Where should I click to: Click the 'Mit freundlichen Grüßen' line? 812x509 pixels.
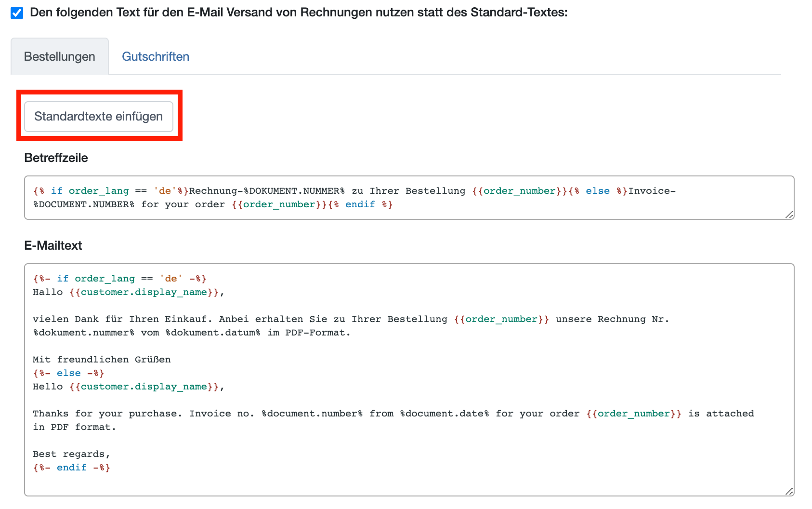tap(102, 360)
